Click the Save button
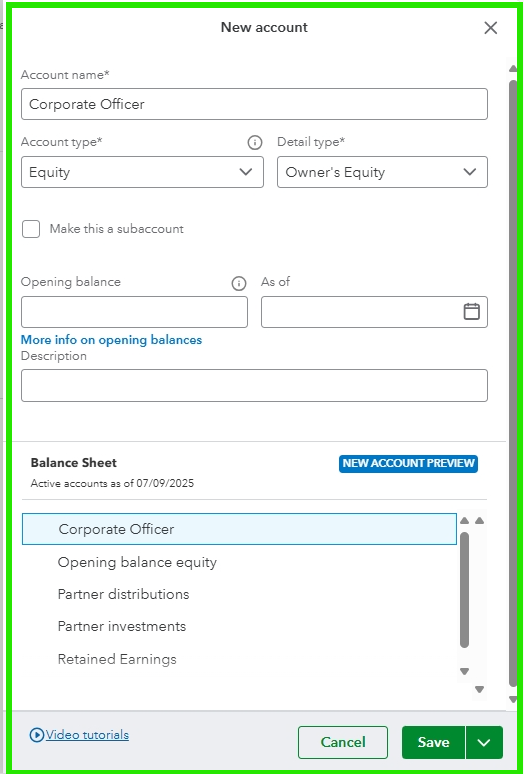This screenshot has height=774, width=524. tap(433, 742)
